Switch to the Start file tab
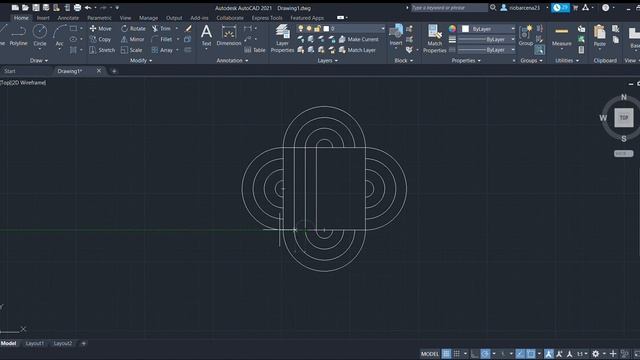This screenshot has height=360, width=640. tap(10, 71)
